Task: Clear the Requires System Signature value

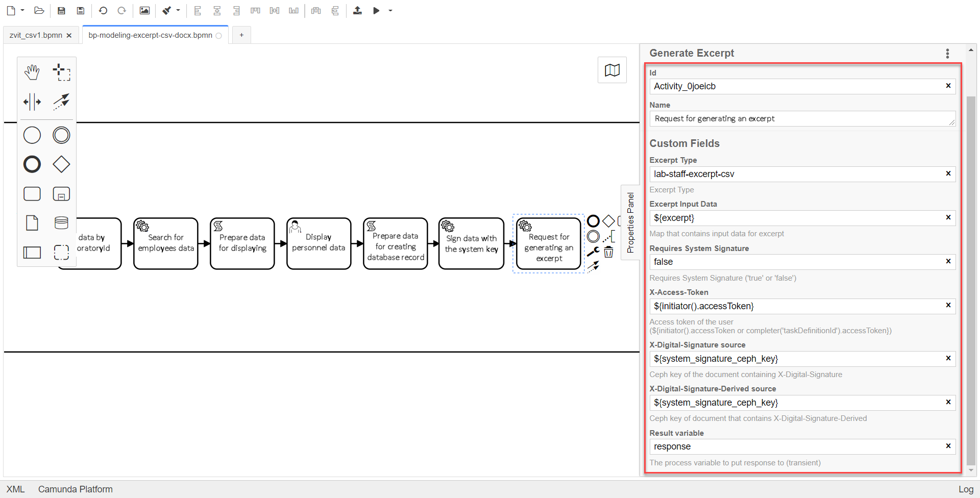Action: click(948, 261)
